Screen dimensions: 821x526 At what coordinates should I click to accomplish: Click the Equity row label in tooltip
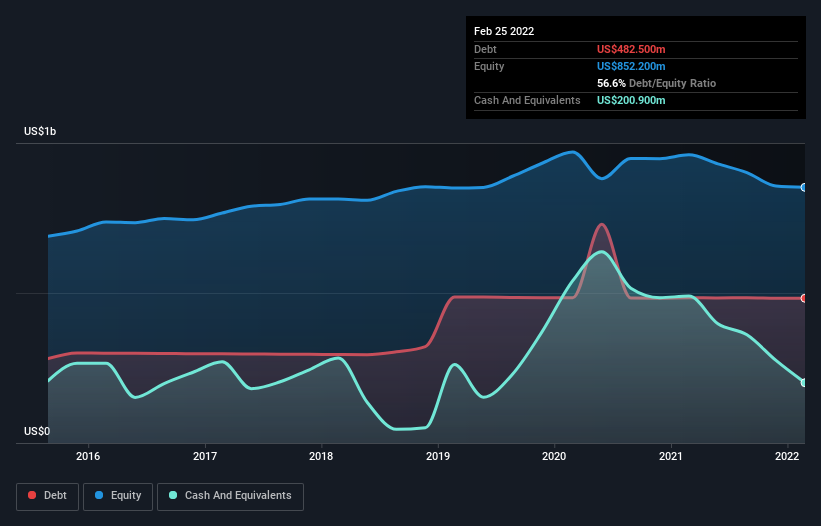(489, 66)
